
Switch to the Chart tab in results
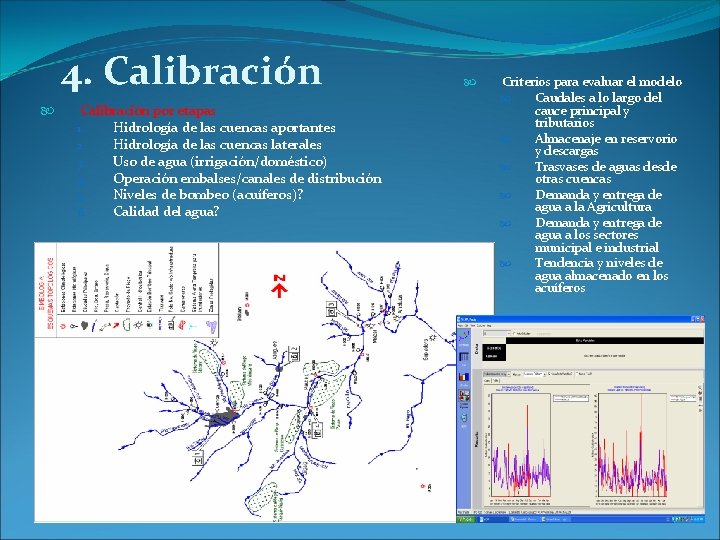(487, 381)
